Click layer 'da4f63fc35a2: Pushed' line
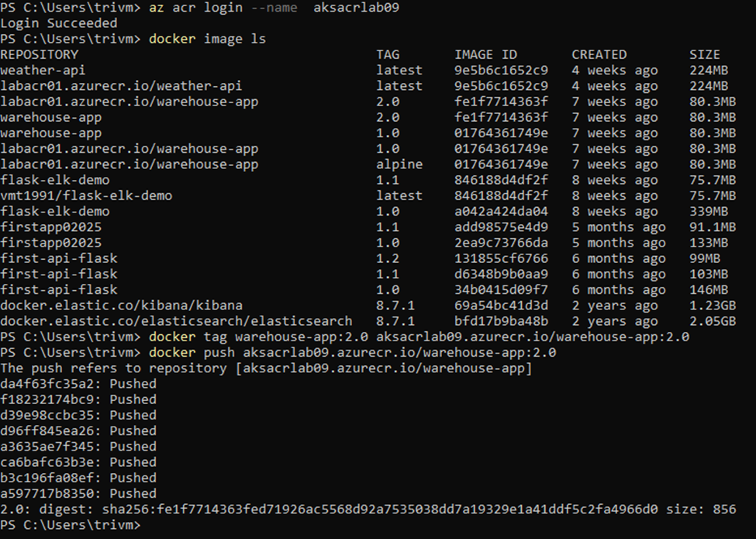This screenshot has height=539, width=756. point(78,384)
